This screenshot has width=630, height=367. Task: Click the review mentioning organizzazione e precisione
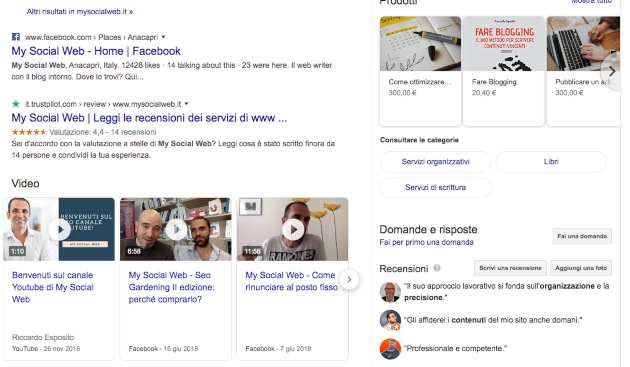click(x=507, y=292)
